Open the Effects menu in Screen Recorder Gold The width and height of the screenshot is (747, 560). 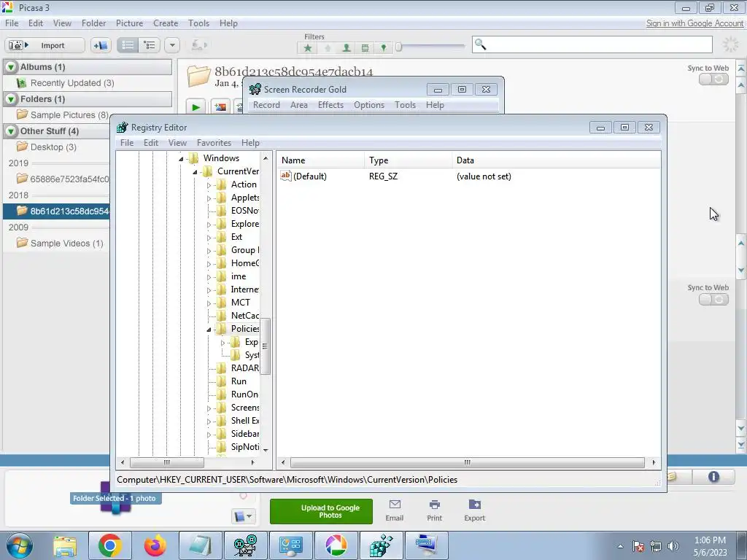click(x=330, y=105)
